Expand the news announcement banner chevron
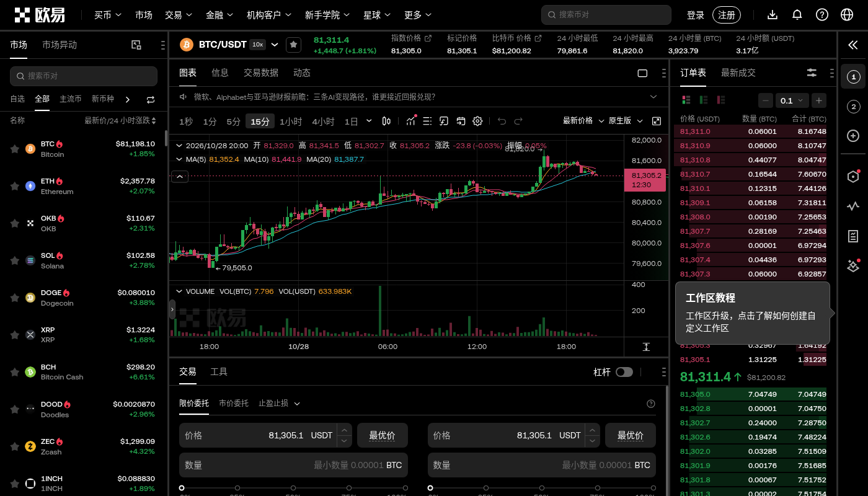868x496 pixels. (x=653, y=97)
